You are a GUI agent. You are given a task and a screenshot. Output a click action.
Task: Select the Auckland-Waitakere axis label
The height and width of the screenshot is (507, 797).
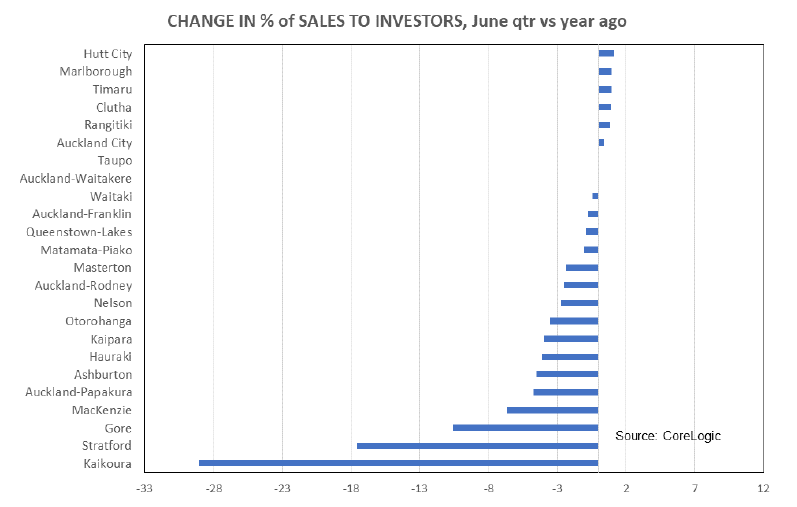coord(76,179)
